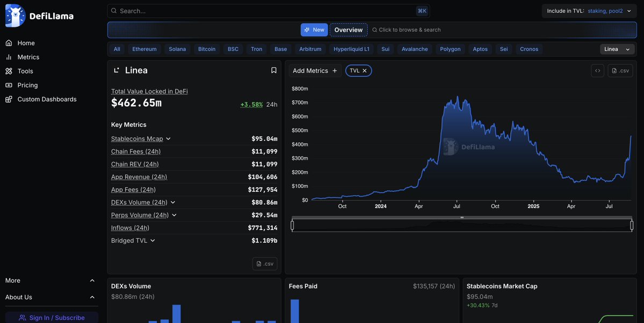Click the +30.43% 7d stablecoin change
Screen dimensions: 644x323
[x=482, y=305]
